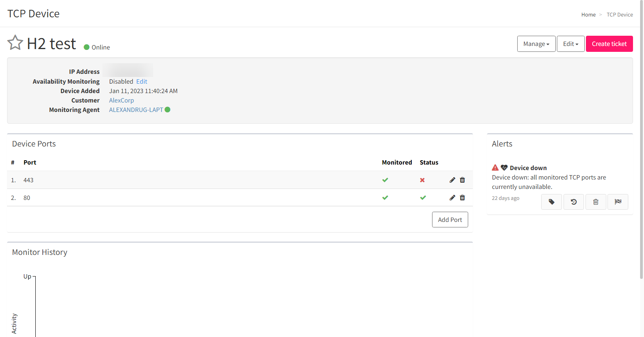Edit port 80 with pencil icon
The image size is (644, 337).
point(452,198)
